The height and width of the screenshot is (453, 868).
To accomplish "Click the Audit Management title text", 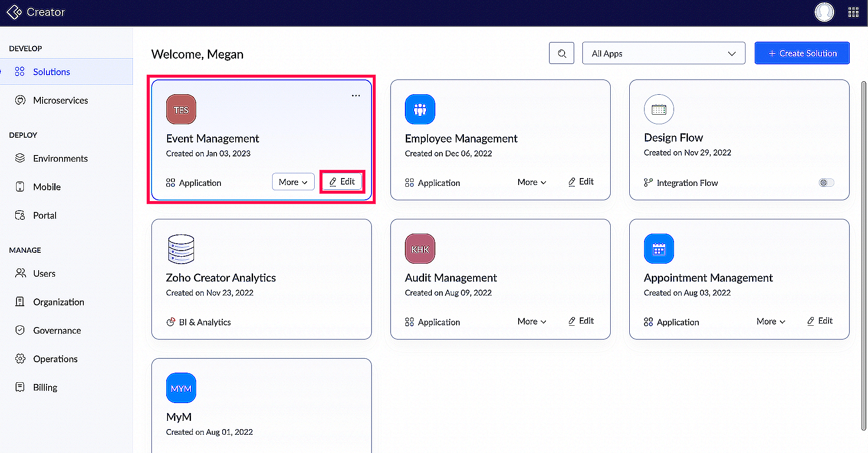I will [451, 278].
